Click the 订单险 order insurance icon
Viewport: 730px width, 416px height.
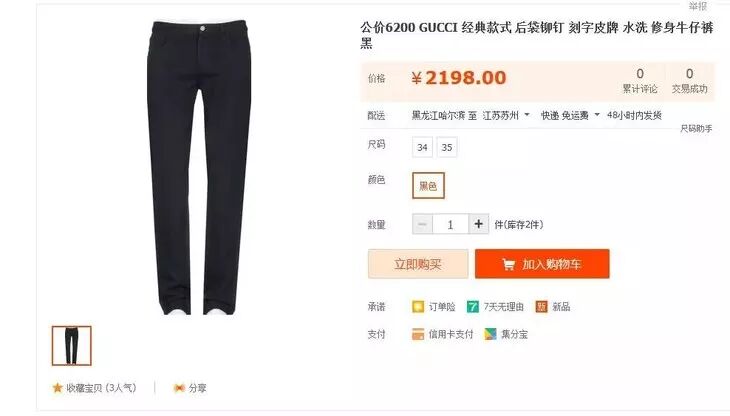(x=418, y=307)
